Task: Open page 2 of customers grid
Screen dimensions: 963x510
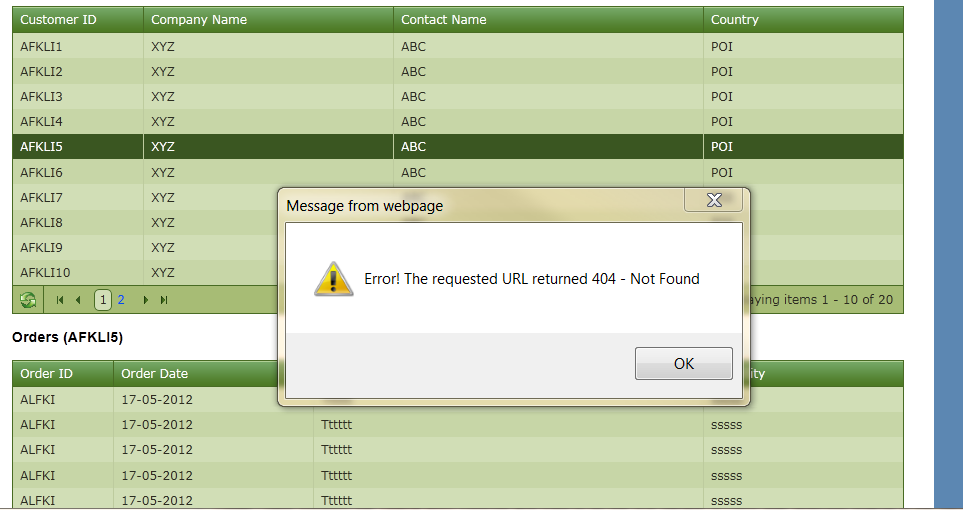Action: point(121,300)
